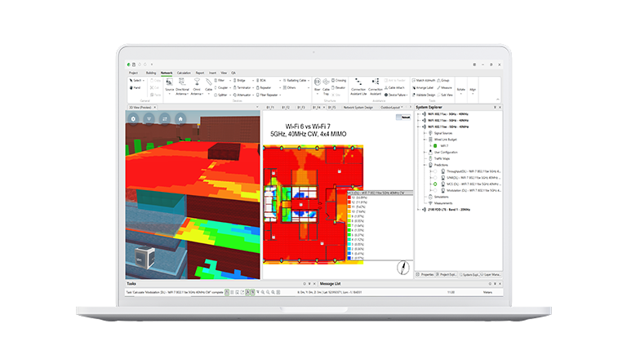Expand the first WiFi 802.11ac system node

(419, 114)
